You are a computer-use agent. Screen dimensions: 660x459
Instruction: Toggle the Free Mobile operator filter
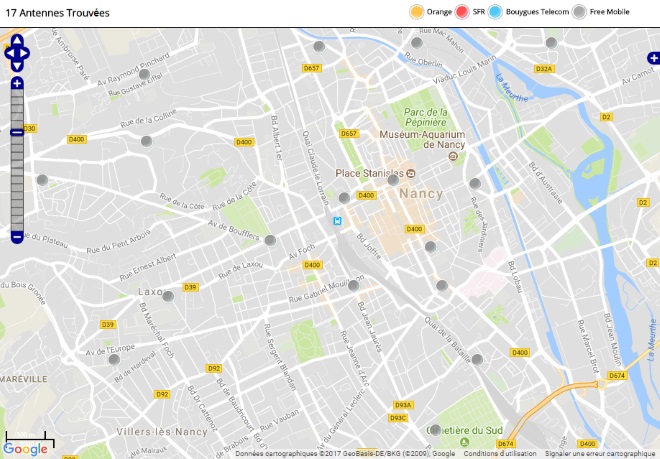tap(579, 12)
